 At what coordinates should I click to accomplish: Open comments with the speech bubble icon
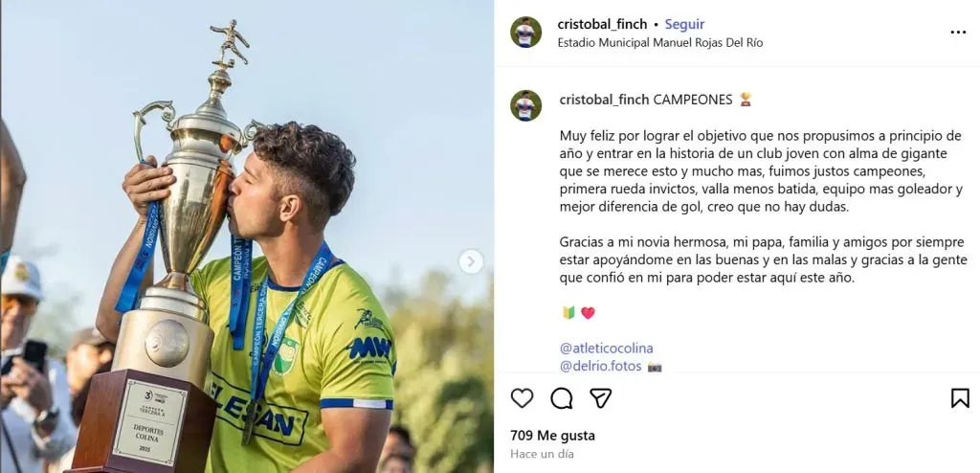tap(561, 398)
